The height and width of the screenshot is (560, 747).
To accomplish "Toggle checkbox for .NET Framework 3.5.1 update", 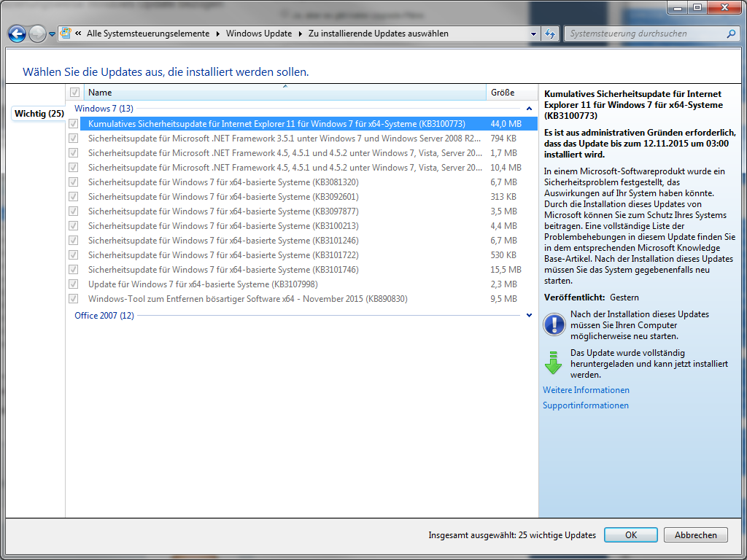I will click(x=74, y=139).
